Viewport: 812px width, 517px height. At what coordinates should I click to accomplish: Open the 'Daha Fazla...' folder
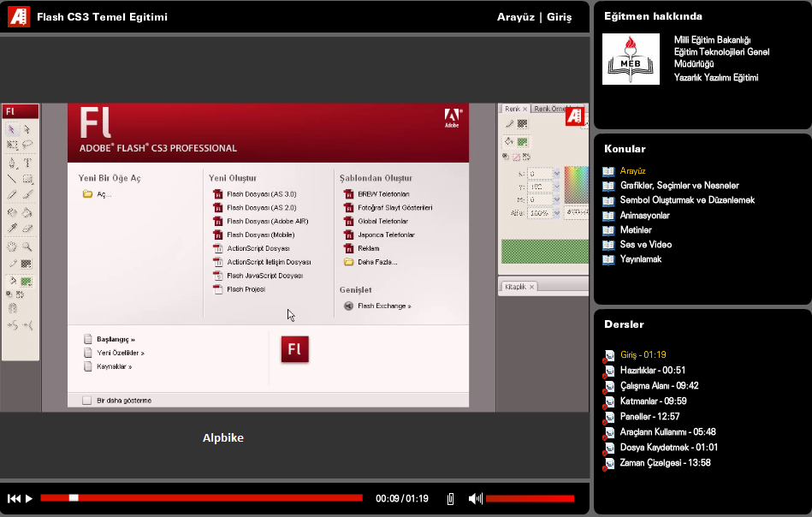tap(370, 262)
